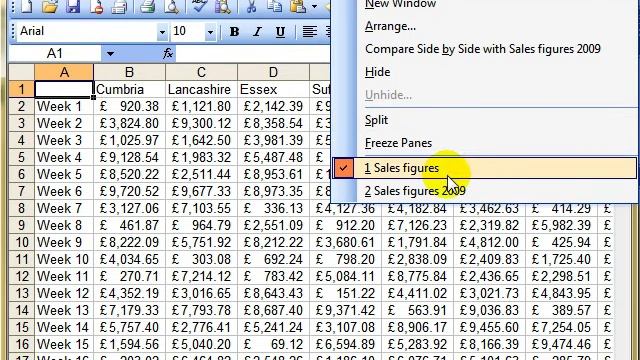
Task: Select cell containing £9,036.83
Action: 489,310
